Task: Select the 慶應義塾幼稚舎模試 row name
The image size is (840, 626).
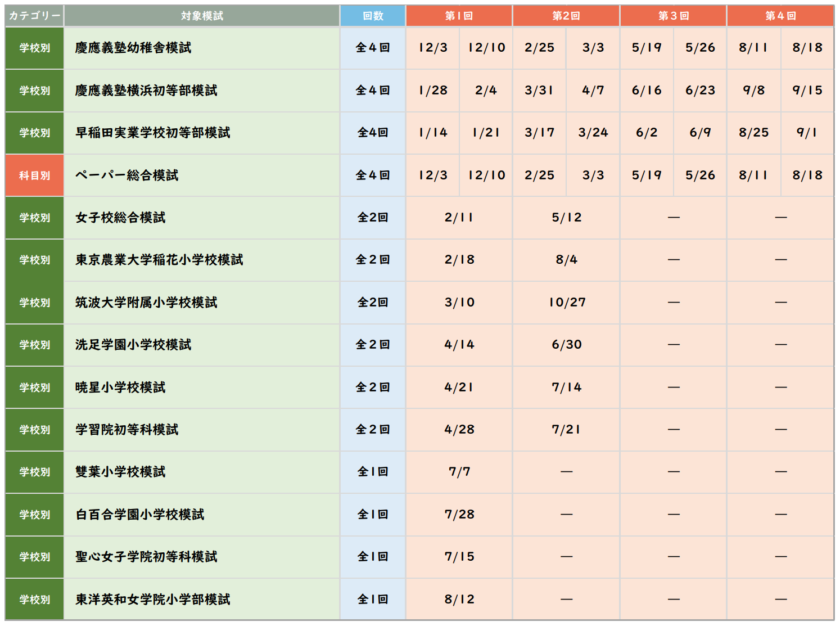Action: 133,48
